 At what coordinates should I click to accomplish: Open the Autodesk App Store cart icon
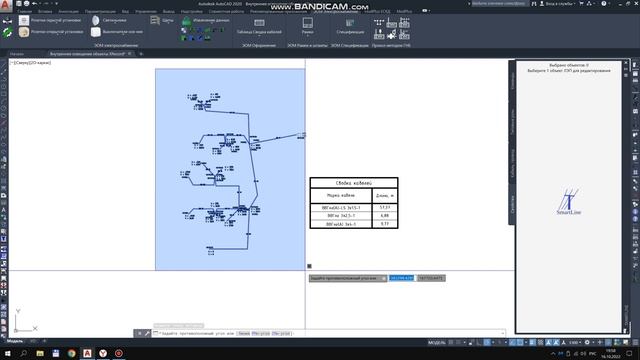coord(582,3)
